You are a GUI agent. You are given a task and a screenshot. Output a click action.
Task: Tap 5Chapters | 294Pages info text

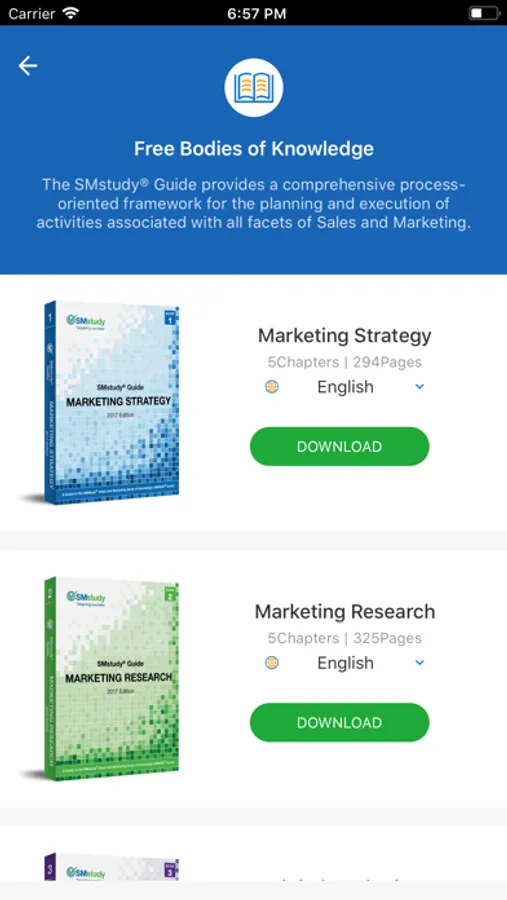345,362
